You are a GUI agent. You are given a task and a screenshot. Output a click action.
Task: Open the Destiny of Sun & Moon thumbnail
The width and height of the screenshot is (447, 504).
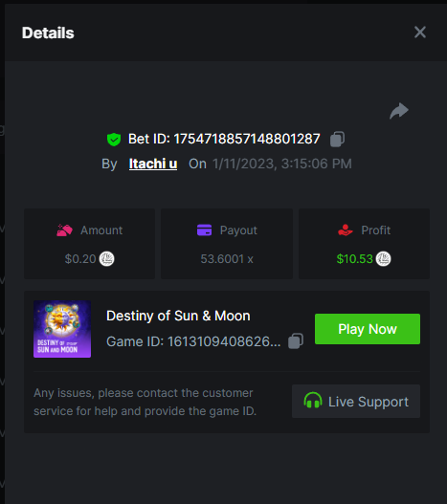tap(62, 329)
